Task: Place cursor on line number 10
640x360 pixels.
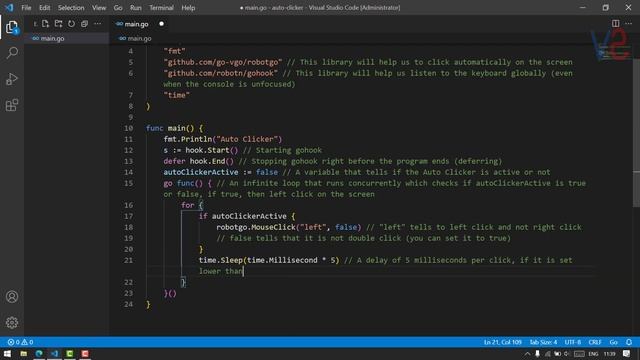Action: click(x=129, y=128)
